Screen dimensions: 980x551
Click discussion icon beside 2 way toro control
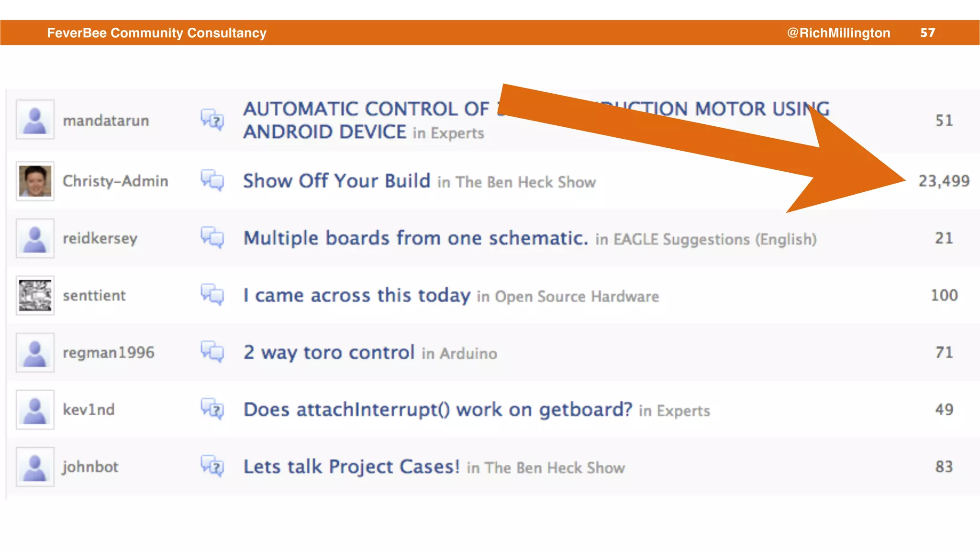[x=212, y=352]
